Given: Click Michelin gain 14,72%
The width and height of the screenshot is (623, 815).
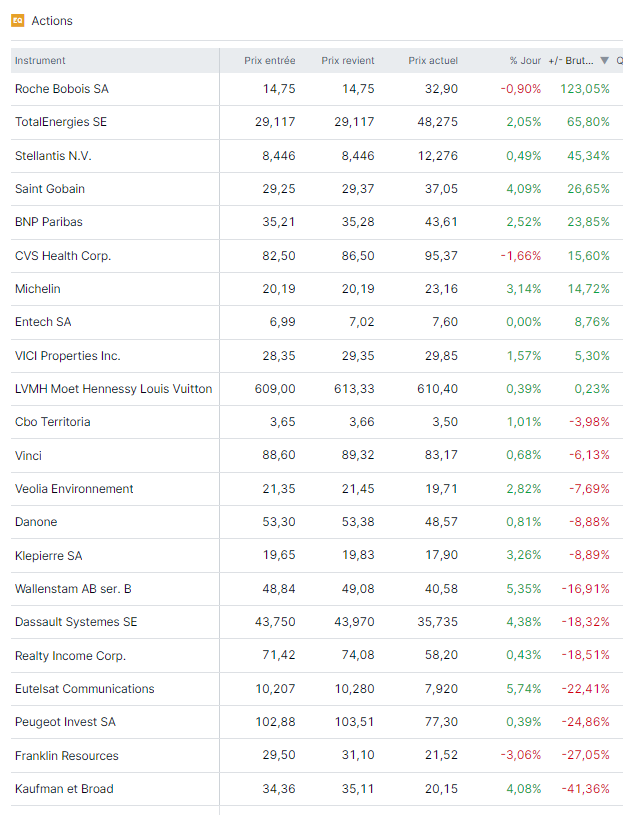Looking at the screenshot, I should pos(588,288).
